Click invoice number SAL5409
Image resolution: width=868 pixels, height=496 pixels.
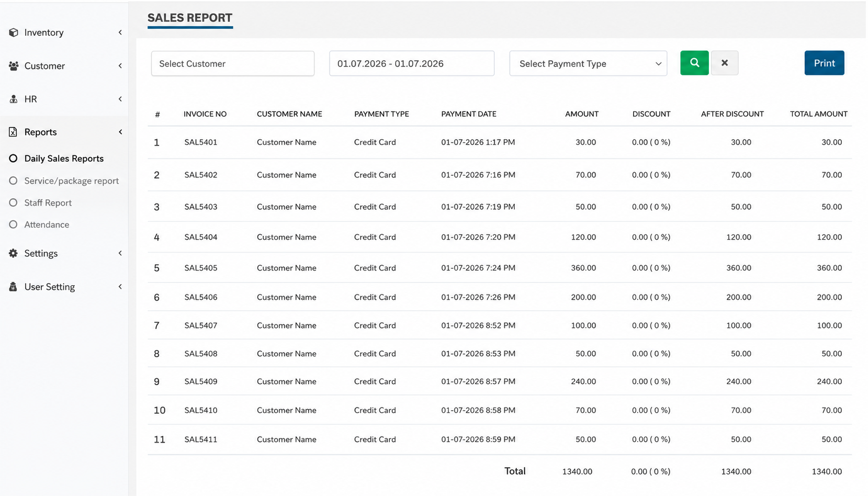click(201, 381)
